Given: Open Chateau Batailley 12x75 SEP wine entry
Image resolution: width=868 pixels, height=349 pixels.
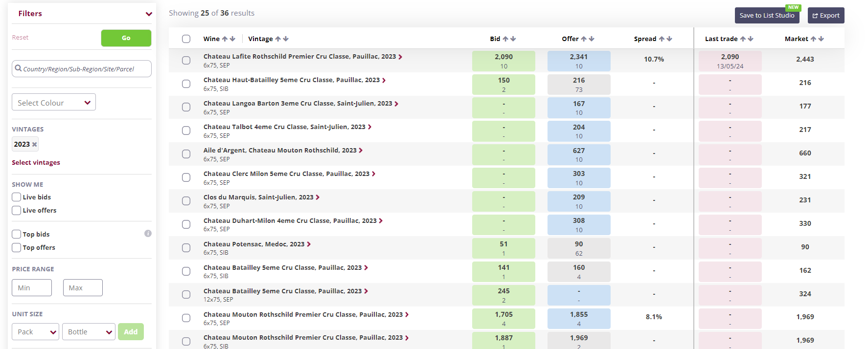Looking at the screenshot, I should [x=282, y=291].
